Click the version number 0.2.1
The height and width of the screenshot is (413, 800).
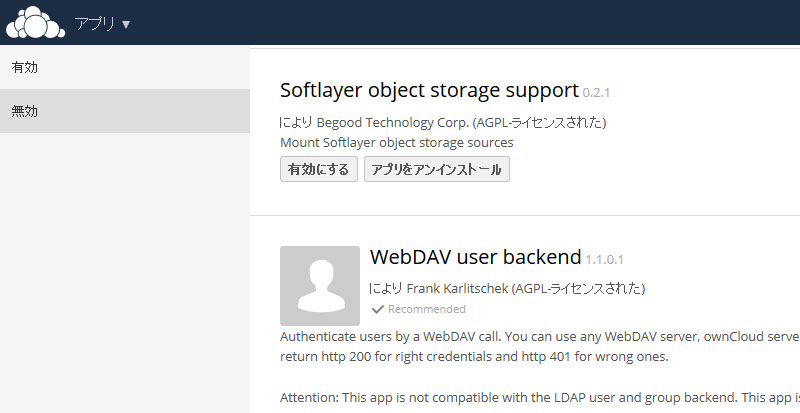coord(596,93)
